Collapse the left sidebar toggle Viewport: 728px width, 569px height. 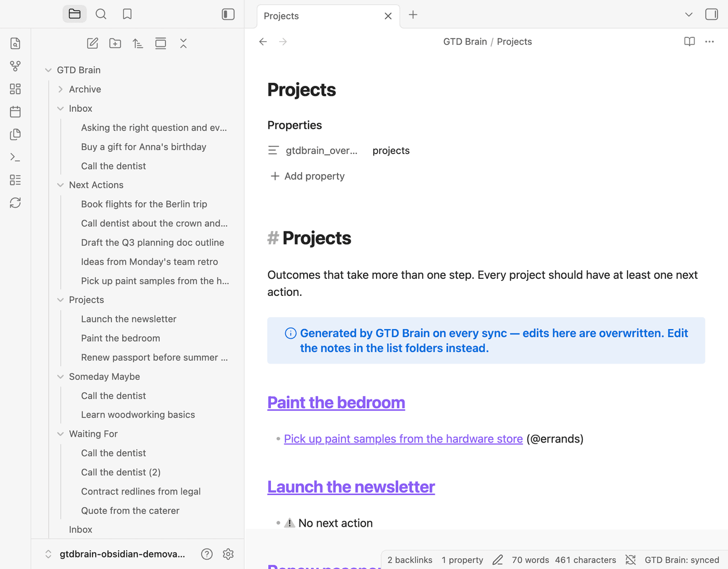pyautogui.click(x=228, y=14)
